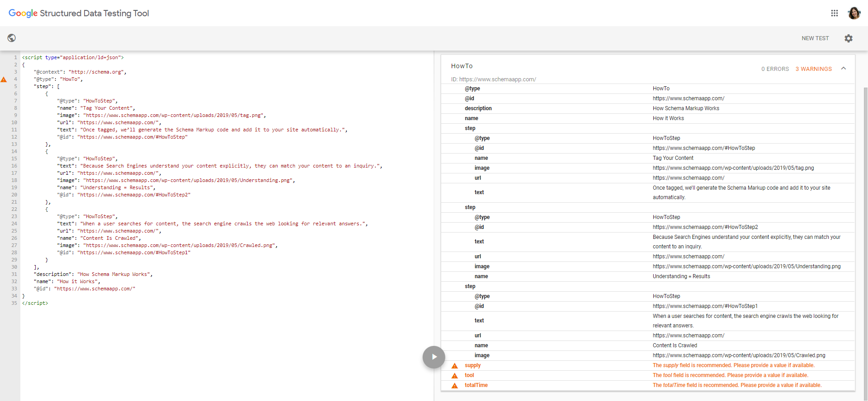Click the "@context" line in code
This screenshot has width=868, height=401.
pyautogui.click(x=80, y=72)
